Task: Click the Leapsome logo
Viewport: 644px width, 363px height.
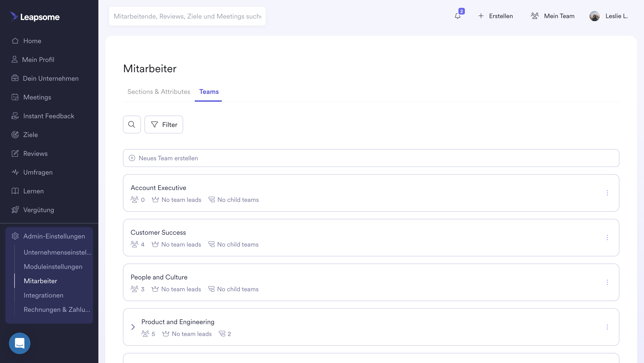Action: tap(35, 17)
